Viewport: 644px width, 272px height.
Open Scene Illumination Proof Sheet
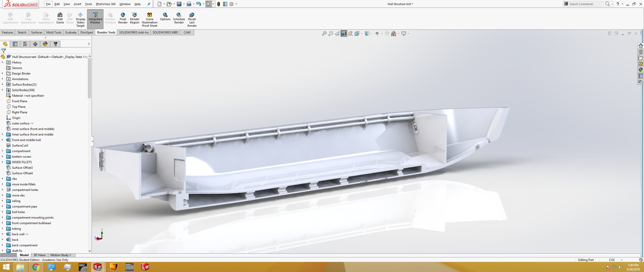[149, 20]
